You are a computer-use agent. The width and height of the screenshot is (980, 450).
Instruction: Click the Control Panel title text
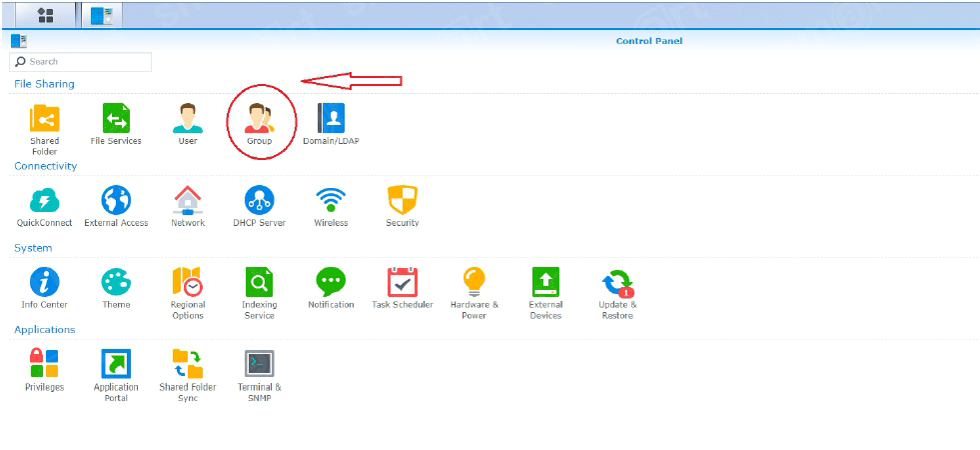(x=648, y=41)
